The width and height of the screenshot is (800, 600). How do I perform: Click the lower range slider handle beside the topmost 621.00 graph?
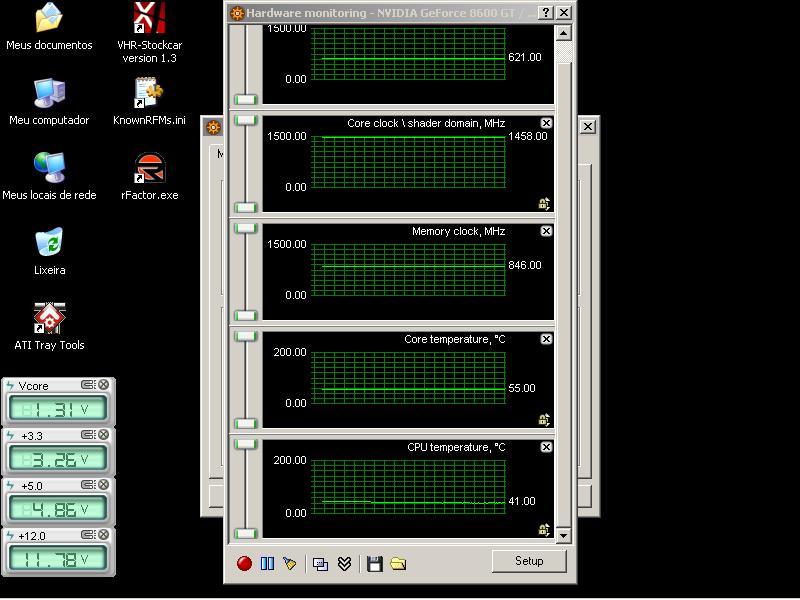(245, 99)
